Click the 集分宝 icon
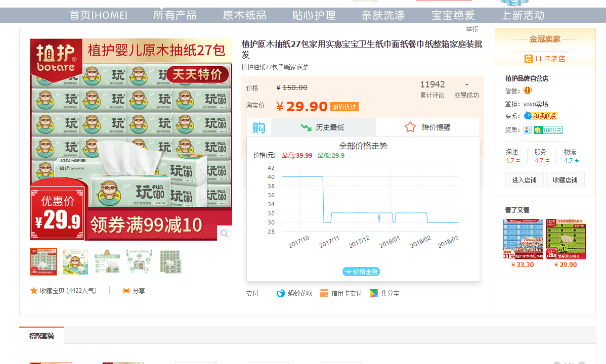The height and width of the screenshot is (364, 606). [374, 293]
